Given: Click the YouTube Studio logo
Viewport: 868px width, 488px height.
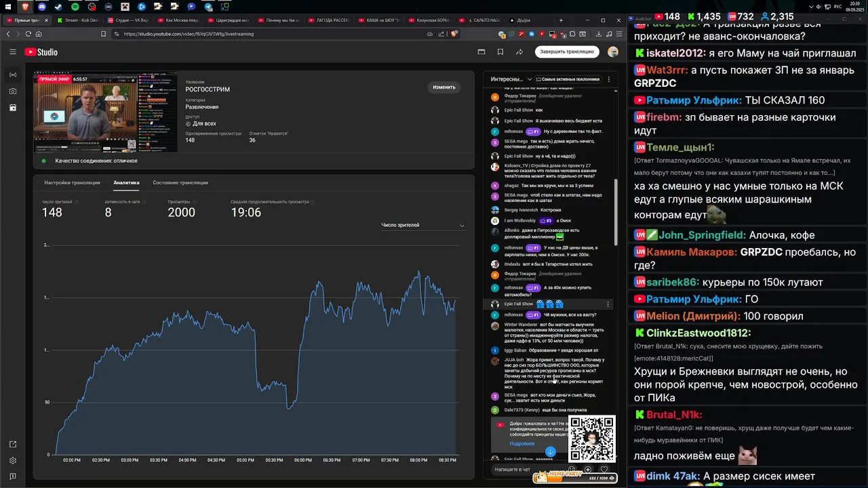Looking at the screenshot, I should (x=41, y=52).
